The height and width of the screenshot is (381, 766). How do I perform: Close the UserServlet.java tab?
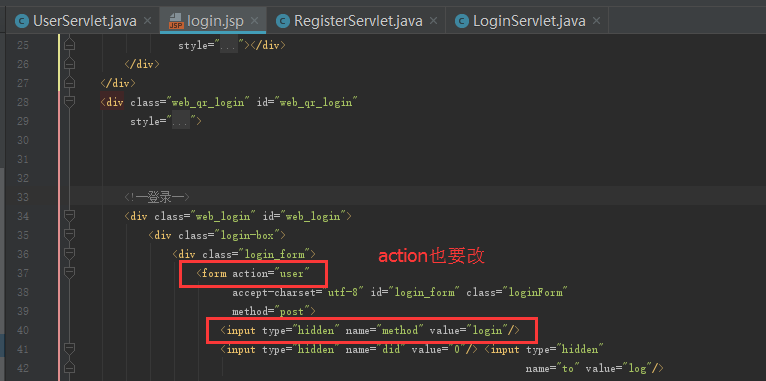coord(148,21)
